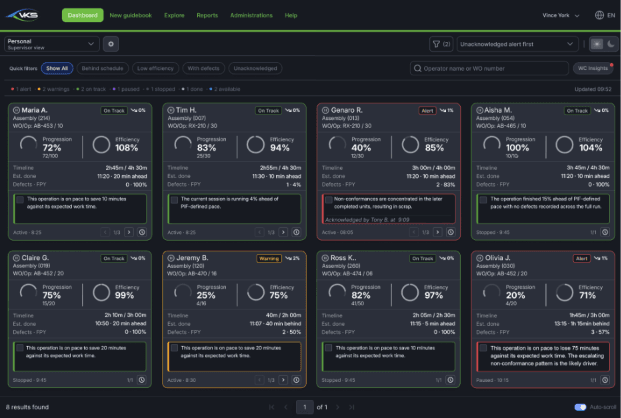Open the clock history icon on Ross K. card
This screenshot has height=418, width=621.
pyautogui.click(x=451, y=380)
